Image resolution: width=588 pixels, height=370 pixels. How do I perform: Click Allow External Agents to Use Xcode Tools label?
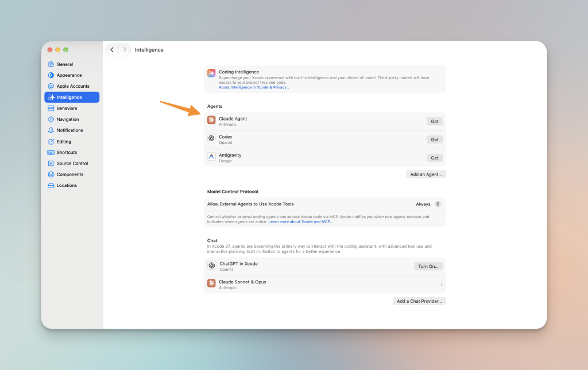pyautogui.click(x=250, y=204)
